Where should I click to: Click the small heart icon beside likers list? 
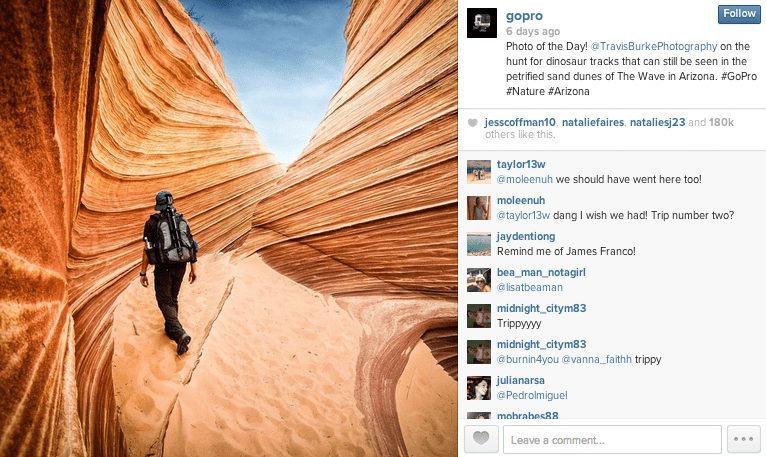click(x=472, y=123)
